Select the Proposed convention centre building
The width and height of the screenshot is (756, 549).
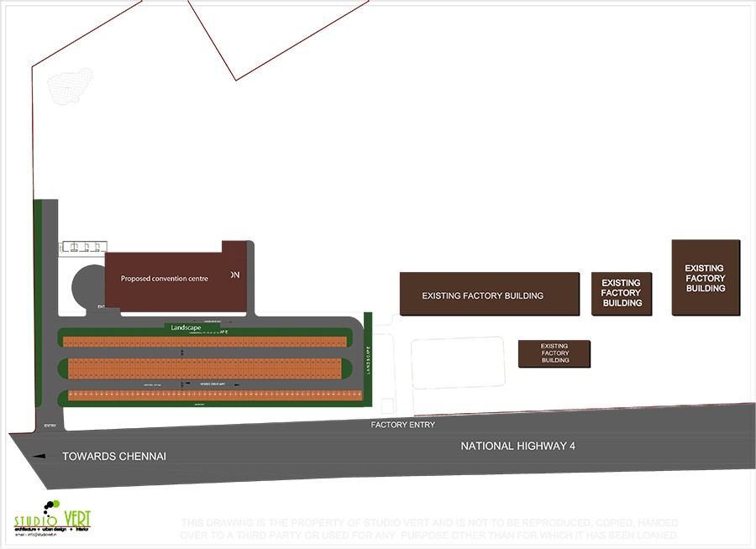[176, 278]
